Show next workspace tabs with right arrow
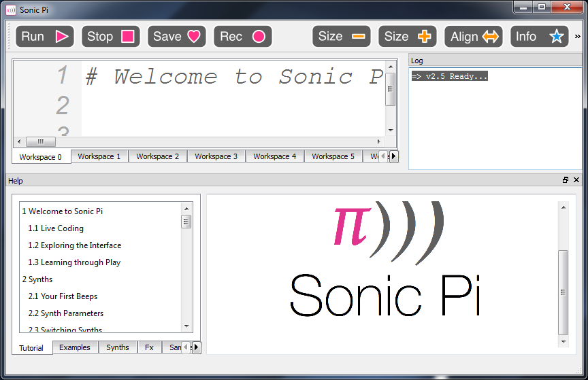Viewport: 588px width, 380px height. 393,156
